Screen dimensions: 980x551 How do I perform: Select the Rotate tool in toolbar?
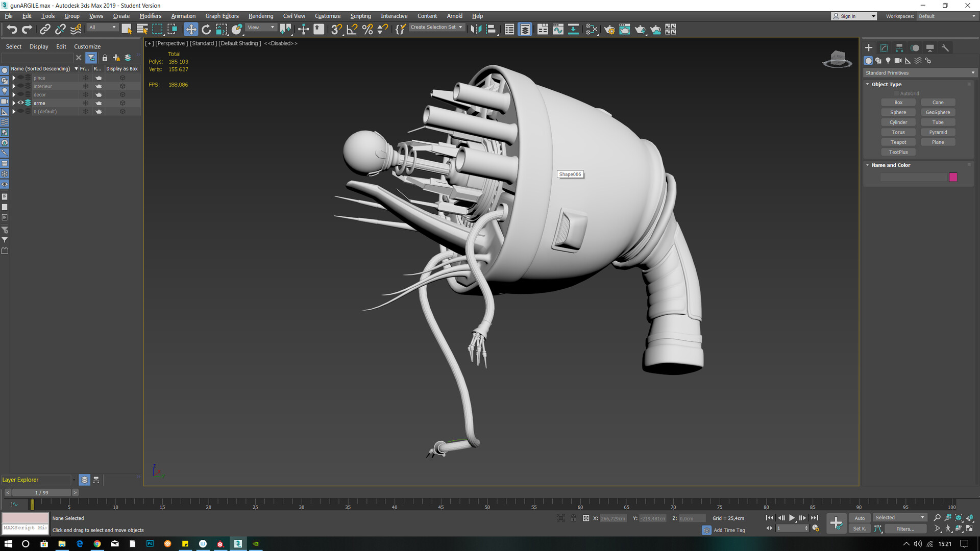(206, 30)
